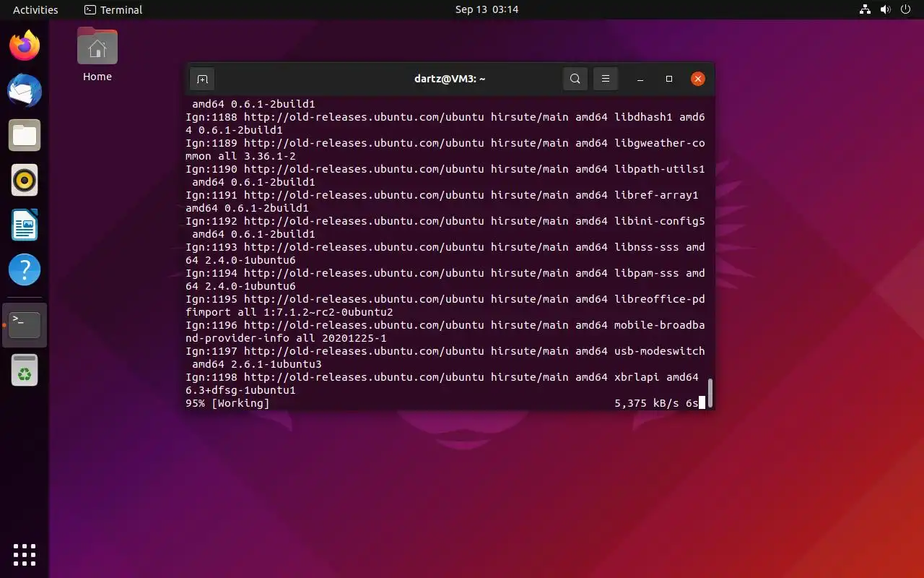Minimize the terminal window
Image resolution: width=924 pixels, height=578 pixels.
(x=640, y=79)
